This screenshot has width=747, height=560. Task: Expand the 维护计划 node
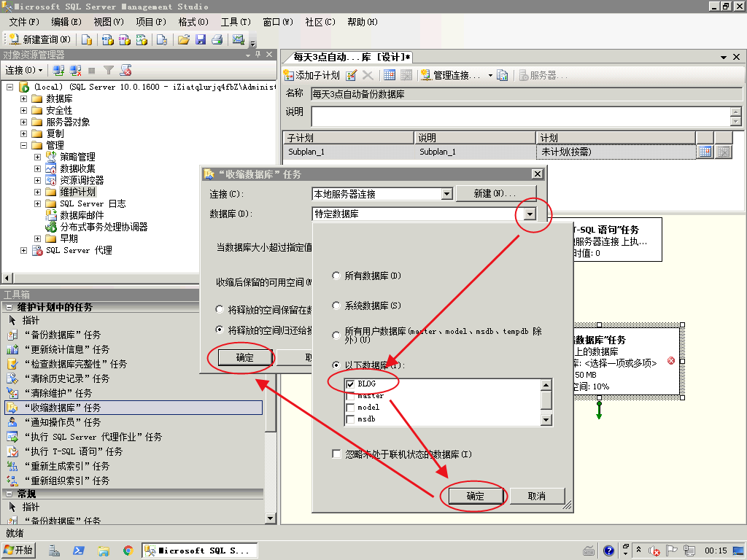click(38, 192)
